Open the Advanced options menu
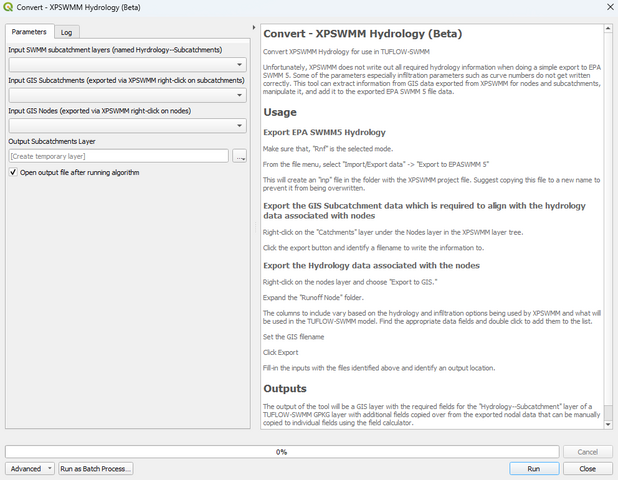618x480 pixels. (29, 468)
